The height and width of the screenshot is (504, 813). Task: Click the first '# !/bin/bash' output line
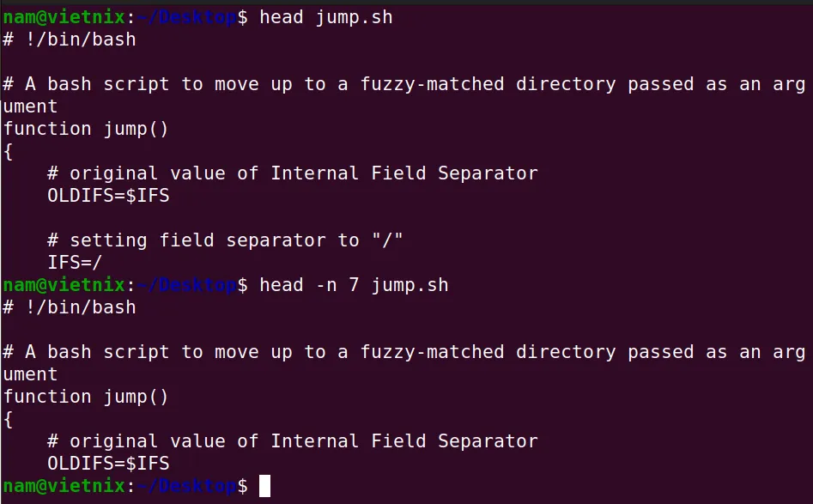(x=70, y=40)
